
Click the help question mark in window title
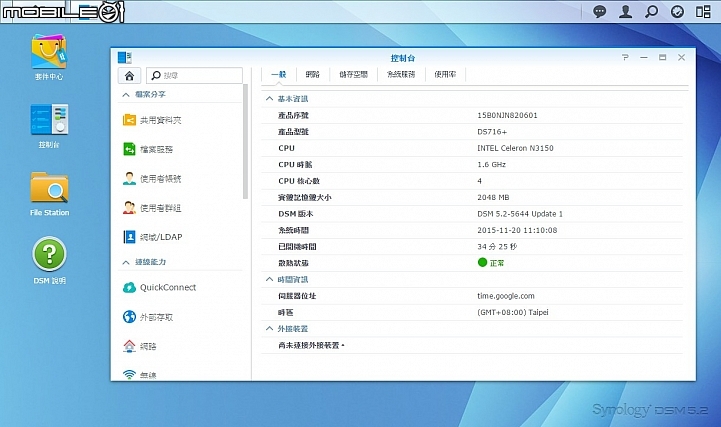625,57
